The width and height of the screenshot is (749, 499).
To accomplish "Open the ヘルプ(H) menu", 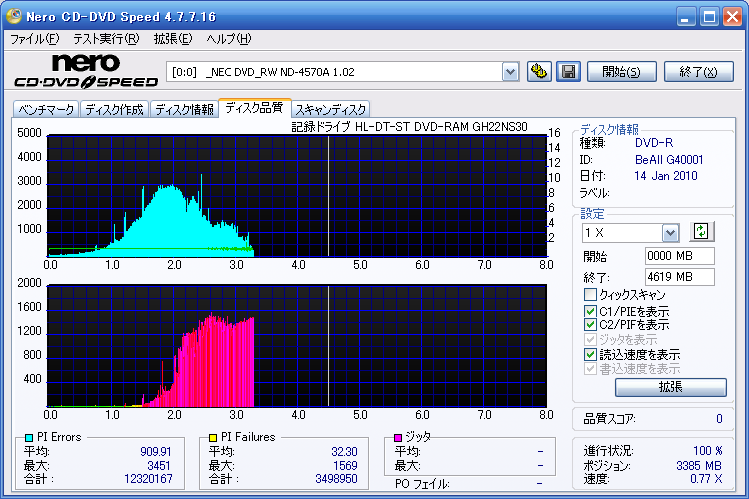I will tap(229, 39).
